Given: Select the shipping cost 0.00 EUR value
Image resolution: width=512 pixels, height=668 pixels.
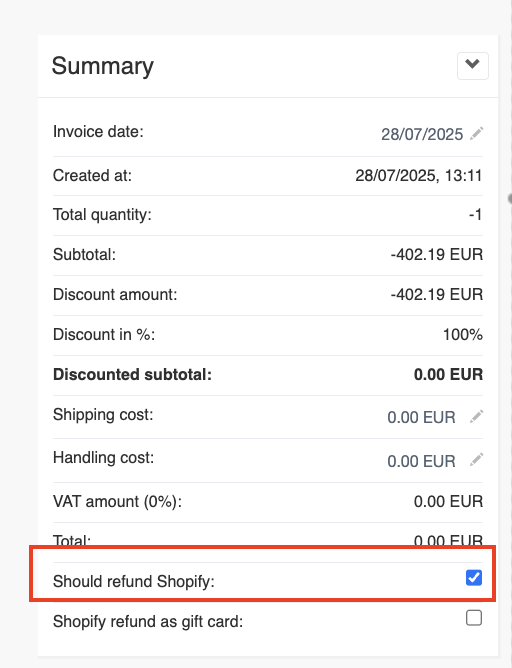Looking at the screenshot, I should point(421,417).
